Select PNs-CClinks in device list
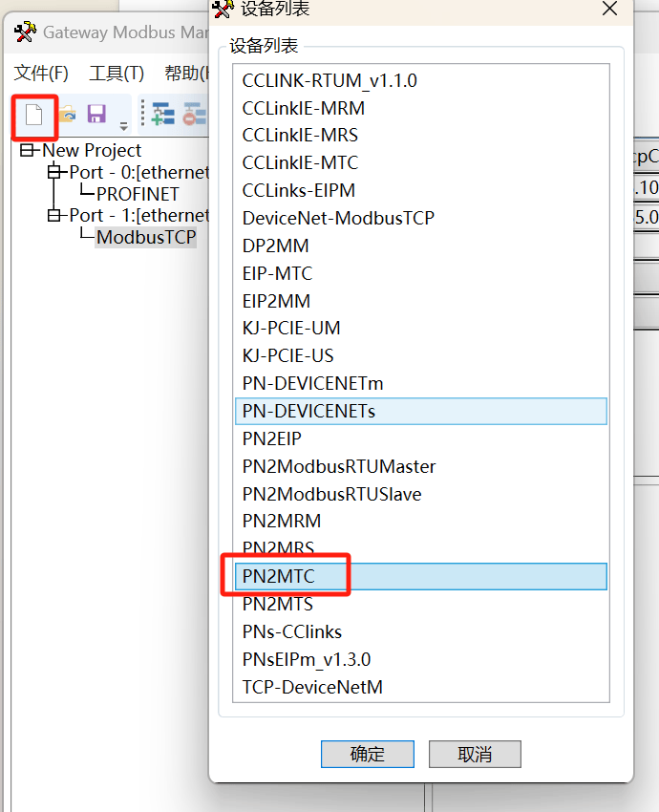This screenshot has width=659, height=812. point(421,631)
